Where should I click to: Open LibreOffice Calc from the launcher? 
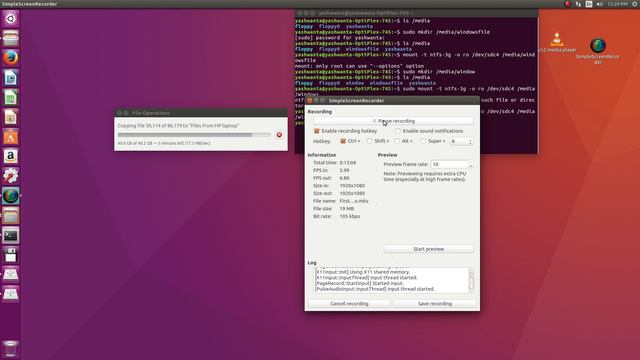tap(11, 98)
